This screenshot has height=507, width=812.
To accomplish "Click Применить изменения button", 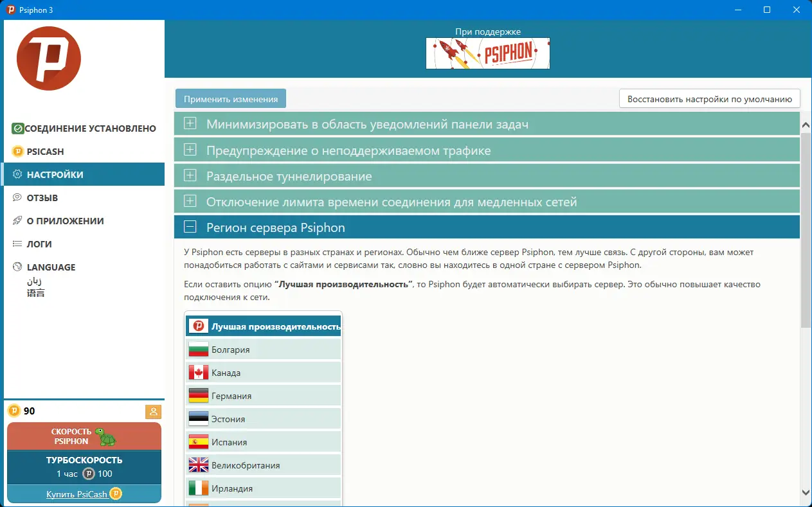I will coord(231,99).
